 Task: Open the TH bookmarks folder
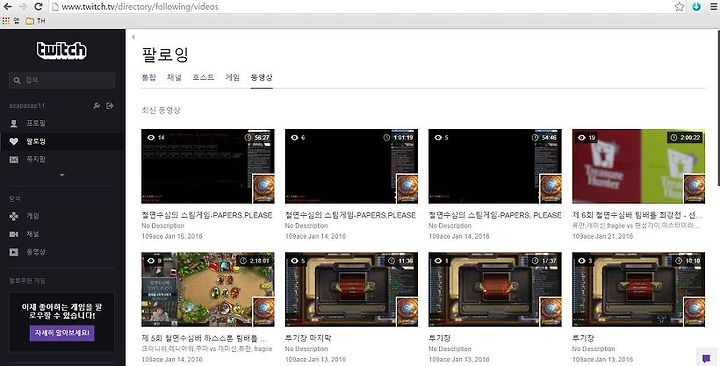point(35,21)
